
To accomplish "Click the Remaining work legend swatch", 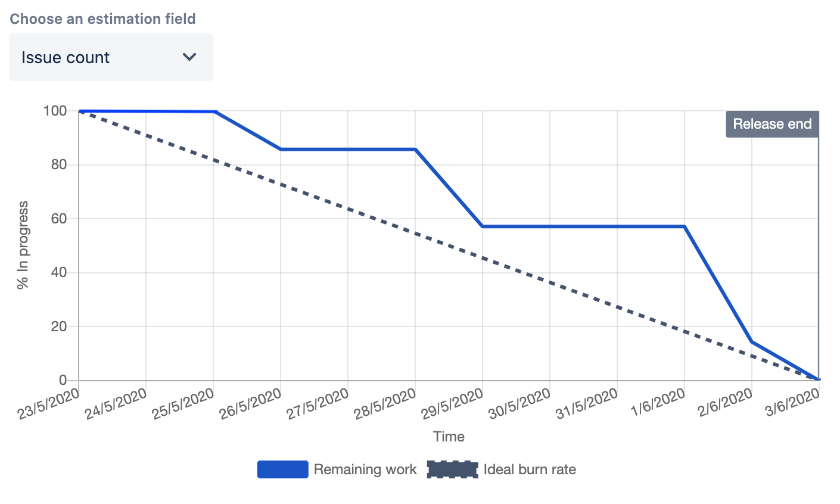I will point(282,469).
